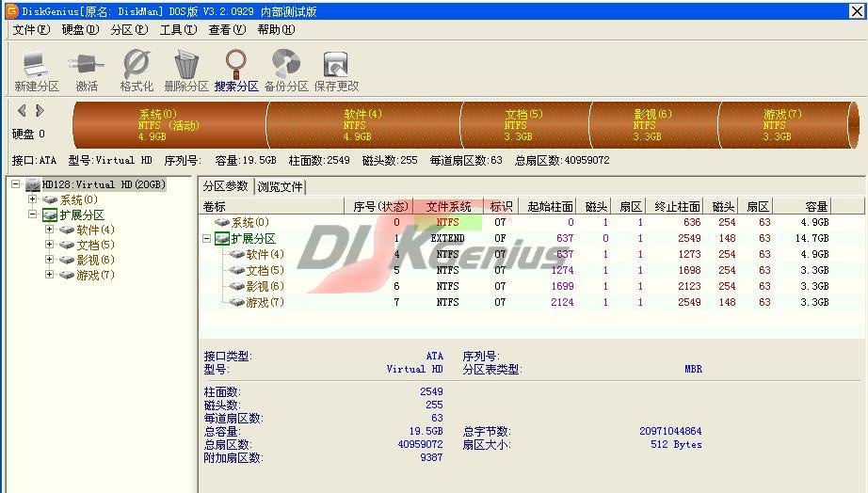Click the 文档(5) drive icon in partition table
Viewport: 868px width, 493px height.
(x=237, y=271)
